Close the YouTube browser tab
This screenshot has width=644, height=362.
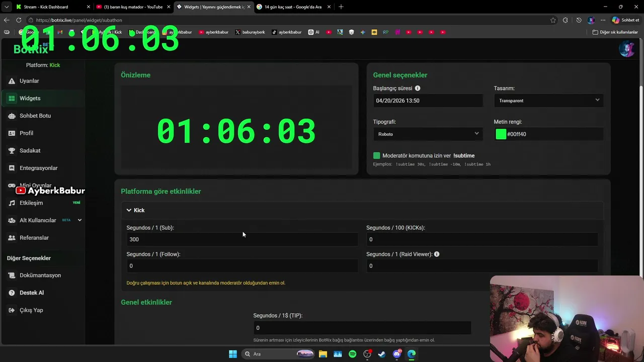click(169, 7)
